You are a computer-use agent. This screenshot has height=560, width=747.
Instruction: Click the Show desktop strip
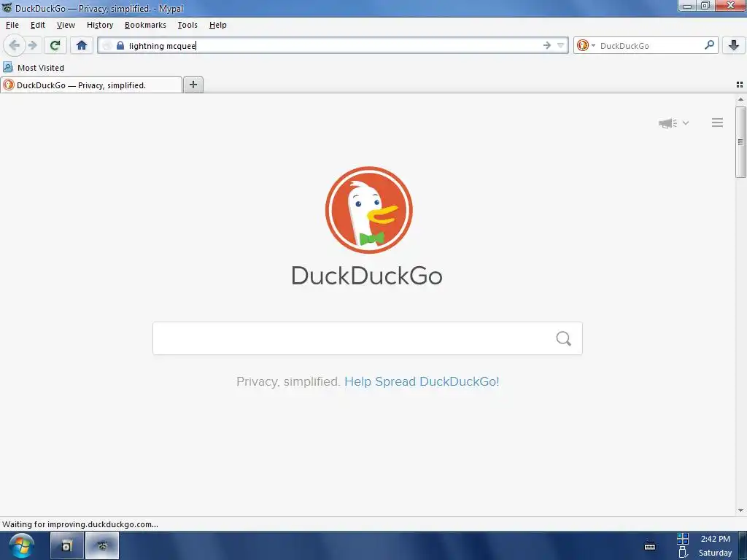[743, 545]
